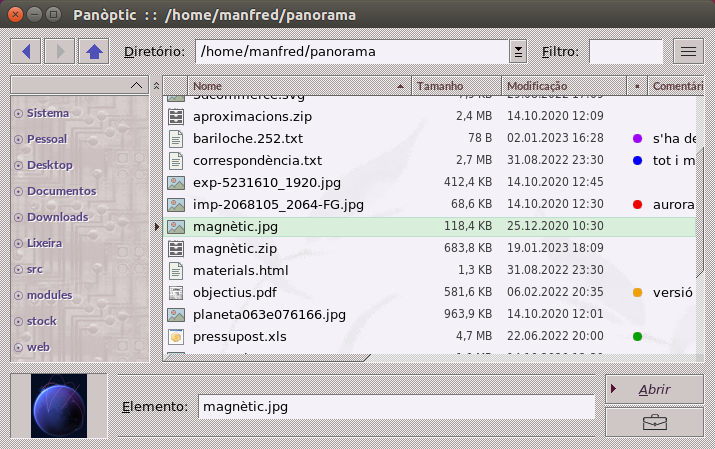Open Sistema in the sidebar
The height and width of the screenshot is (449, 715).
pos(48,113)
